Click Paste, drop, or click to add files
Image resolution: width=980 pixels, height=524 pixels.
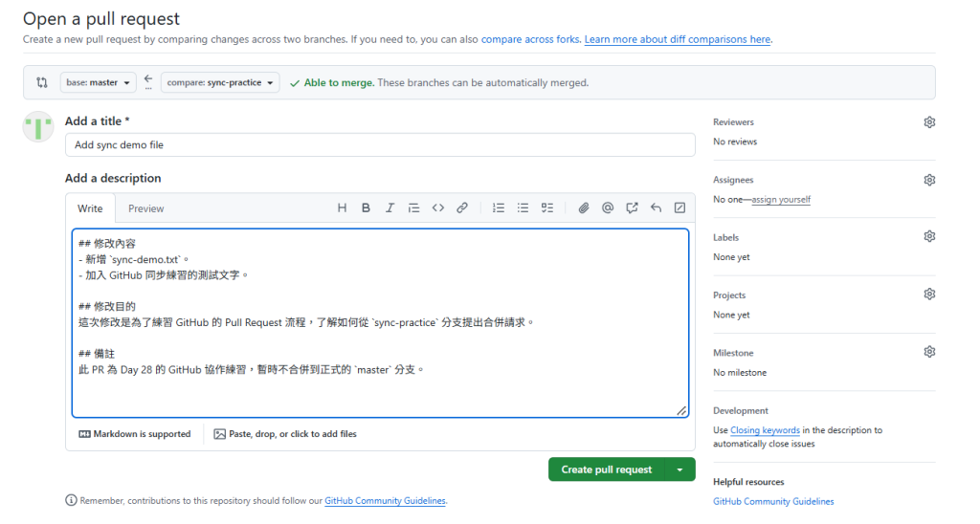(x=285, y=434)
